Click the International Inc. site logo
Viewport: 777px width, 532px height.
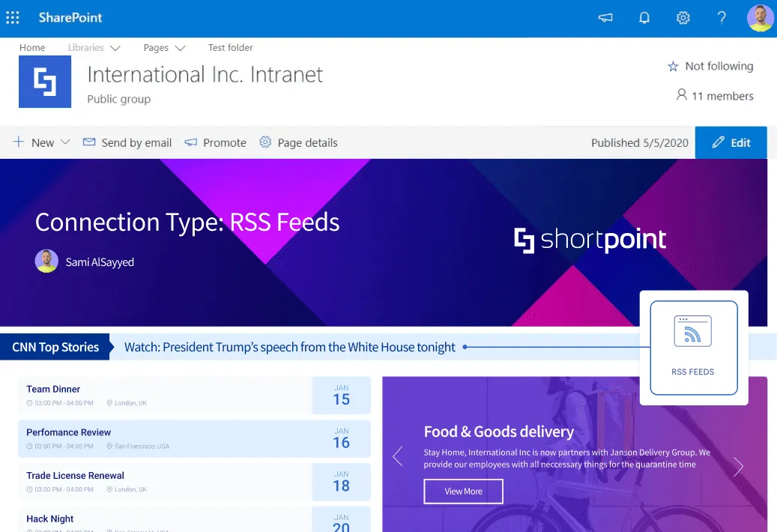[45, 82]
